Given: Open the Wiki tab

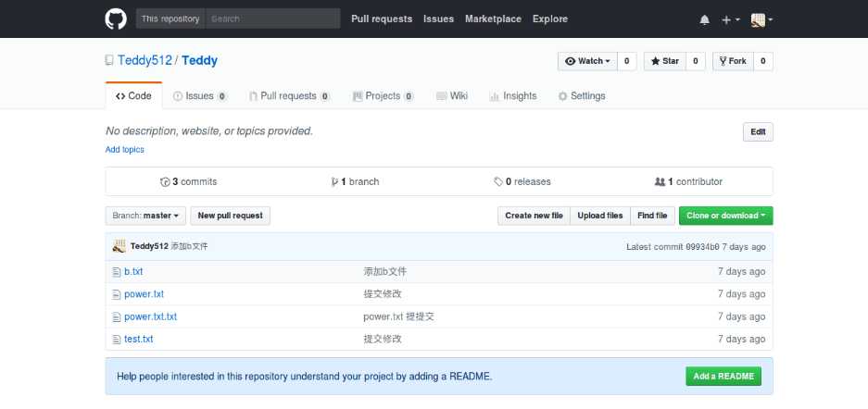Looking at the screenshot, I should 452,95.
